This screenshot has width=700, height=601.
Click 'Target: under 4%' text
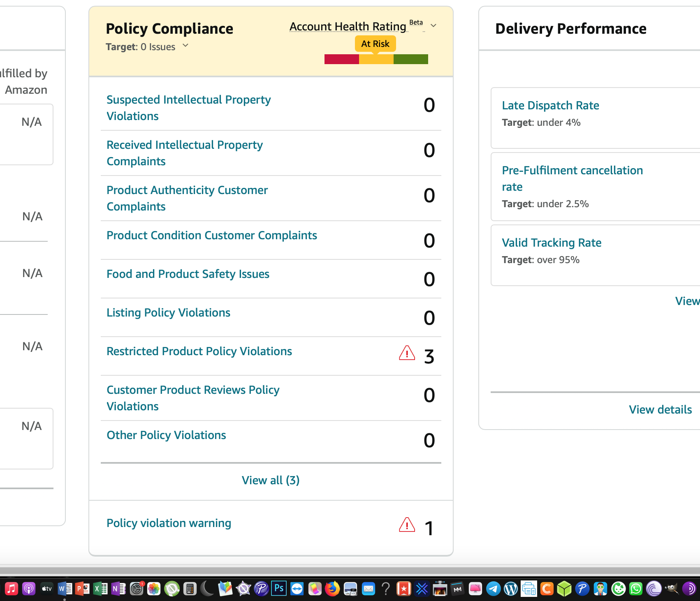pos(541,123)
